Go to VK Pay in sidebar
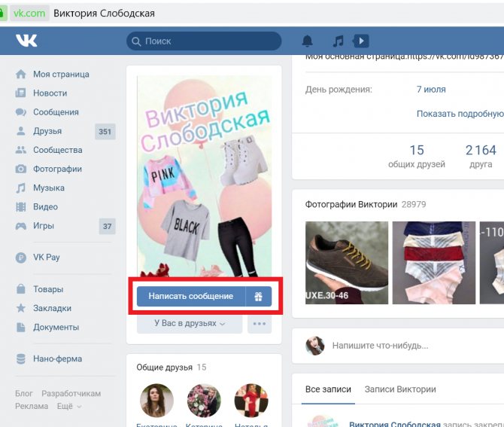 [x=46, y=257]
